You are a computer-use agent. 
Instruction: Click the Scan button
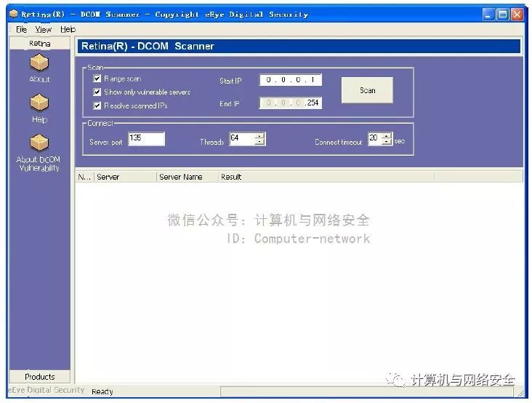pos(367,90)
